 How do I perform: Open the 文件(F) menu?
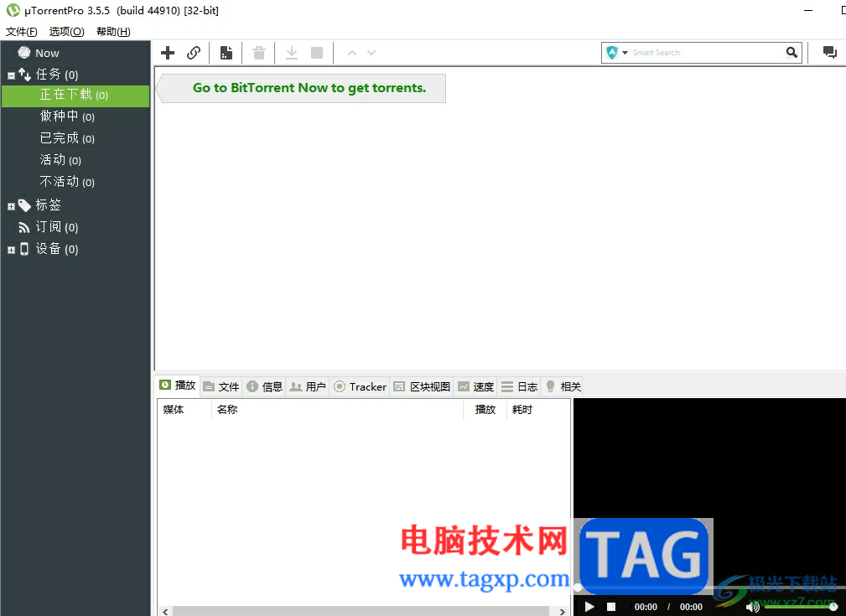click(x=22, y=31)
